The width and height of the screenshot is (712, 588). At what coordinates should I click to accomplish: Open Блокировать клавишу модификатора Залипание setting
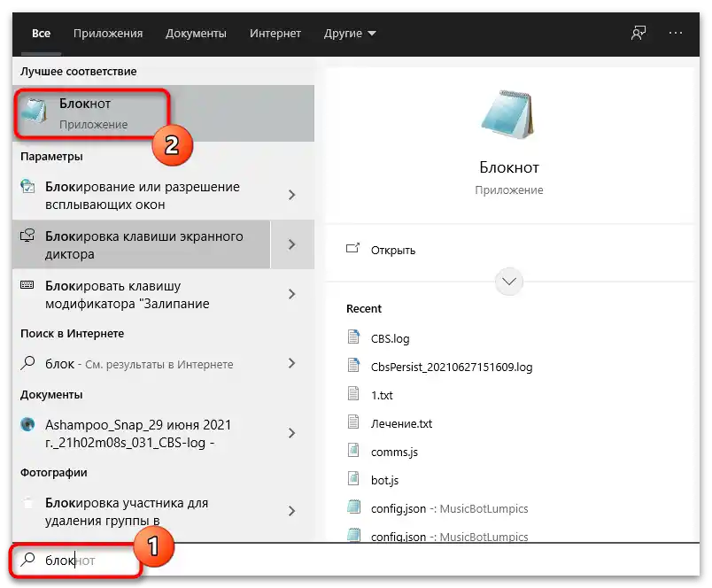click(141, 294)
